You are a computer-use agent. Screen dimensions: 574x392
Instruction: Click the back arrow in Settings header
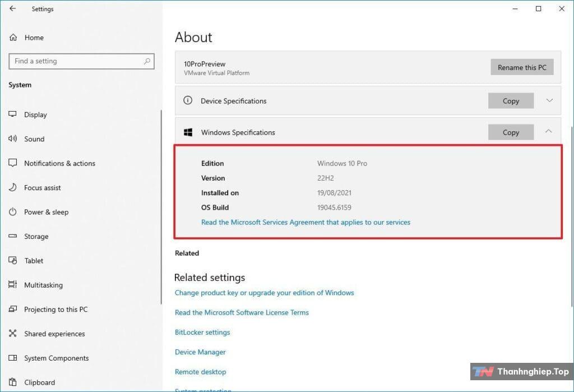[x=13, y=8]
